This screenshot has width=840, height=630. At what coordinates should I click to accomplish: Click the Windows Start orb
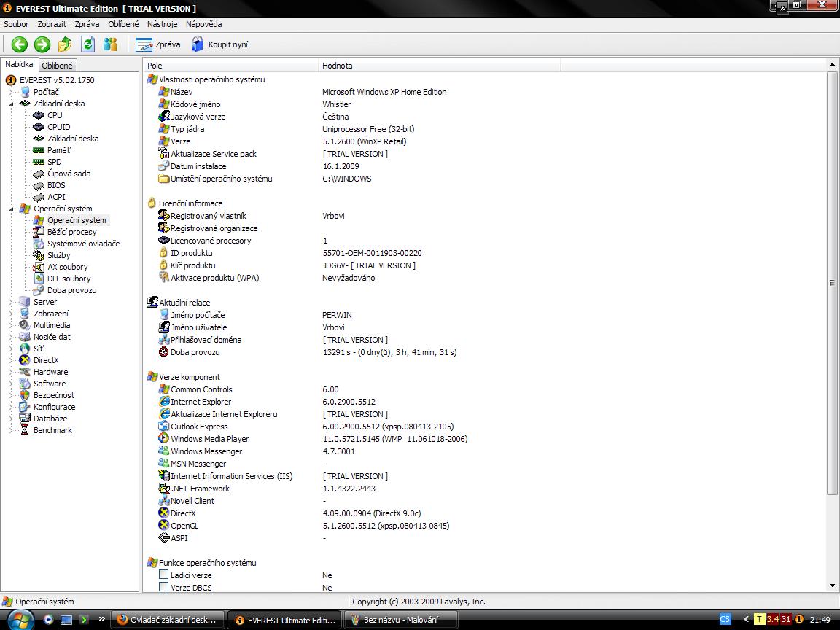click(20, 620)
